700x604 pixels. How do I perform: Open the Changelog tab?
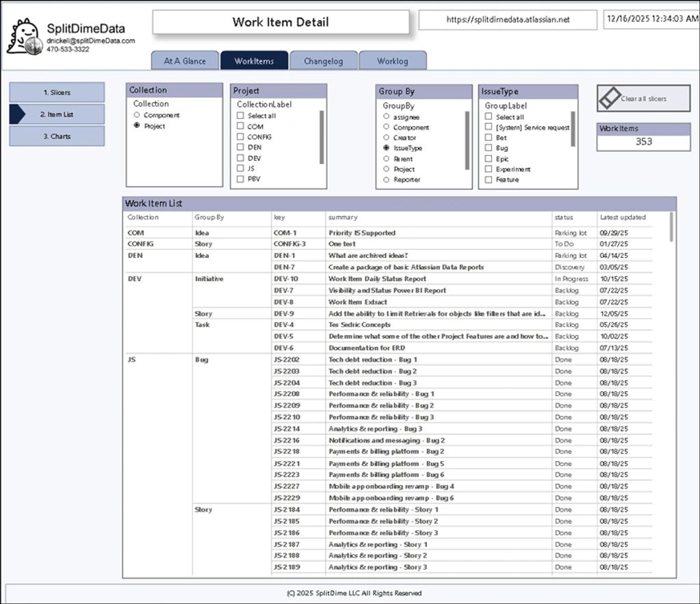323,61
